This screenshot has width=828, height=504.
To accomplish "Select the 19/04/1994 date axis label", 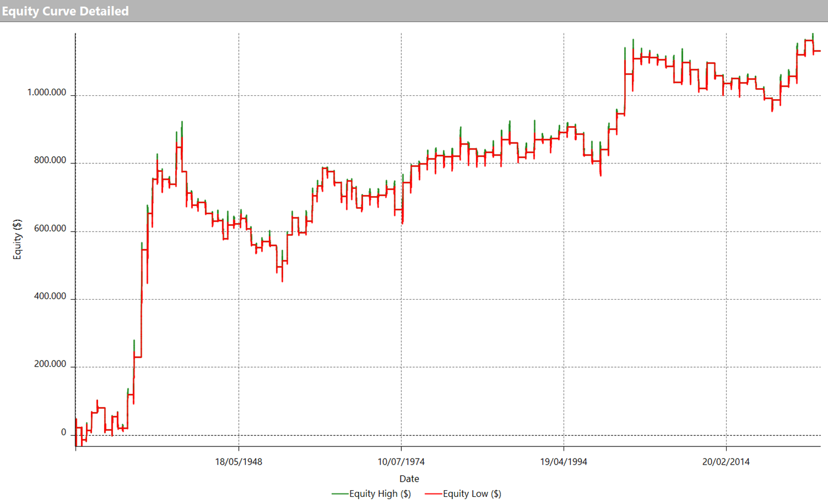I will [564, 461].
